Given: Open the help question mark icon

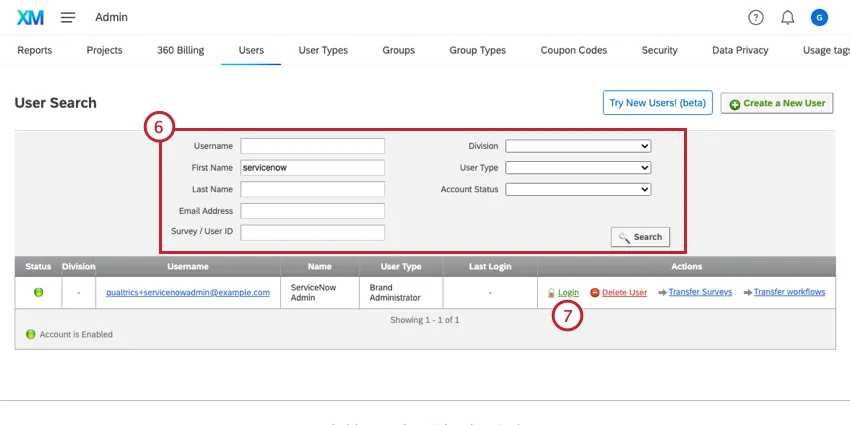Looking at the screenshot, I should click(x=756, y=17).
